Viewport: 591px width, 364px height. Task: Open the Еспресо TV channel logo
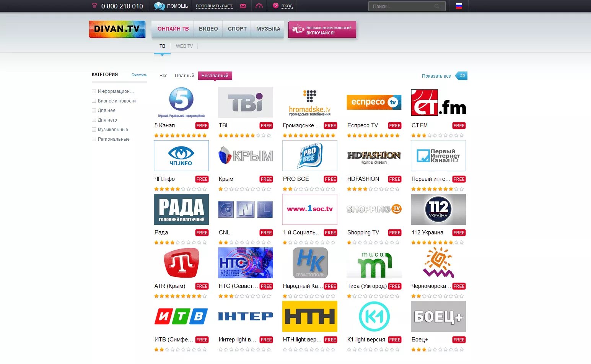[374, 102]
